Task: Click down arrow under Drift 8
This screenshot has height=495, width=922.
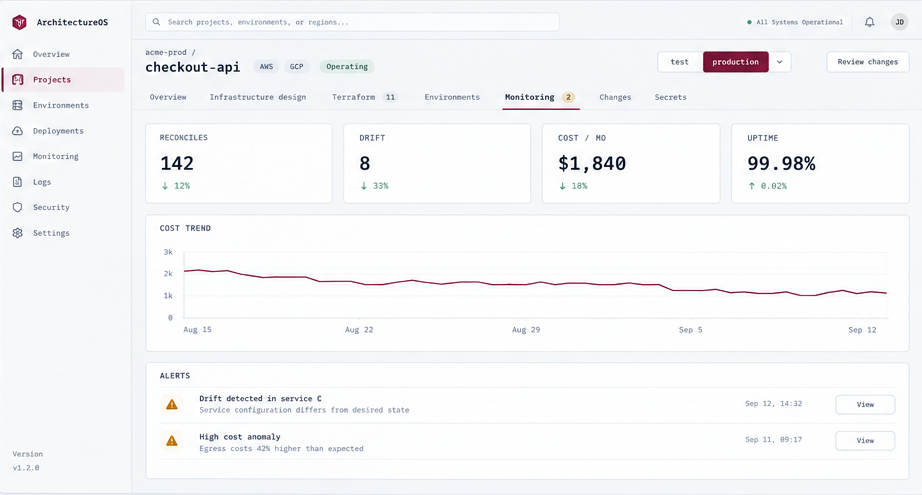Action: (364, 186)
